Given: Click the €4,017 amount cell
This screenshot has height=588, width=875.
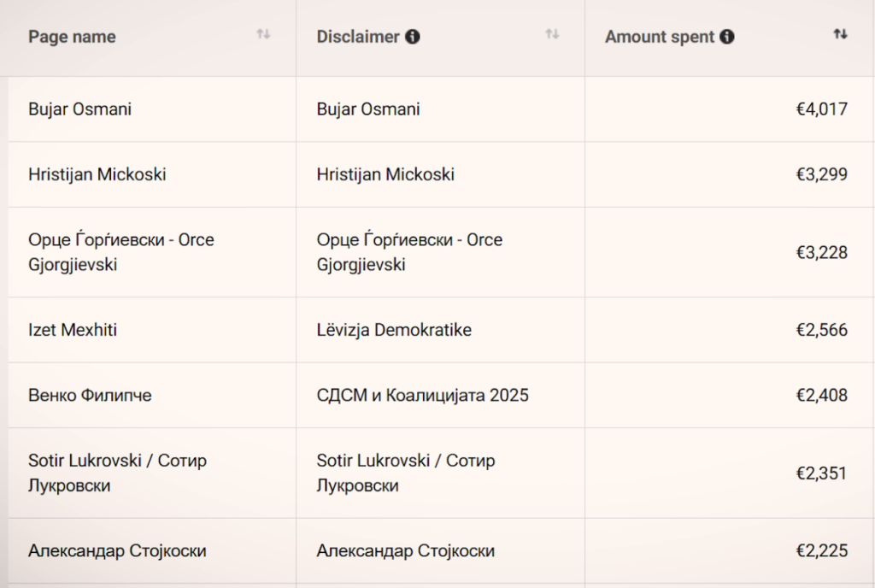Looking at the screenshot, I should point(821,109).
